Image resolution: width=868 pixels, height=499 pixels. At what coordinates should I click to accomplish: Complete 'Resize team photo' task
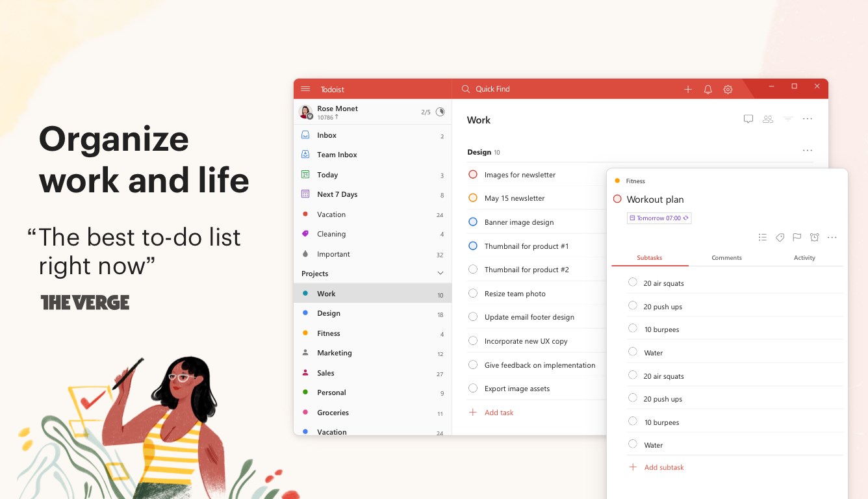click(473, 293)
